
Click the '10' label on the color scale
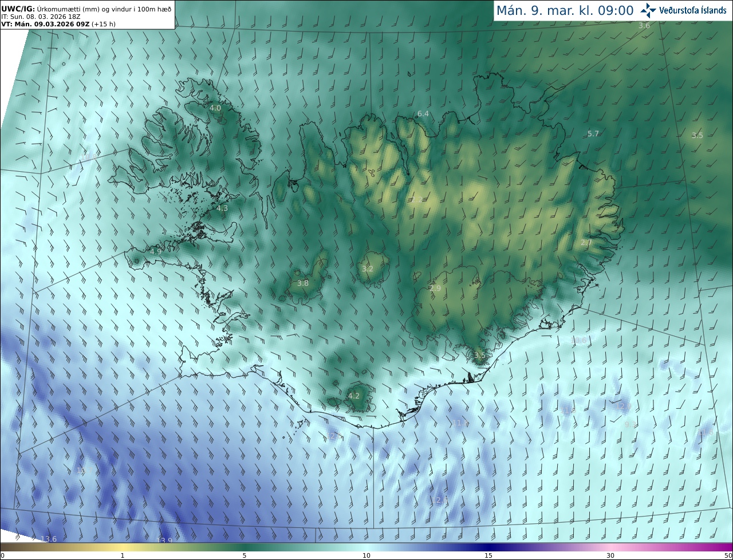(366, 555)
